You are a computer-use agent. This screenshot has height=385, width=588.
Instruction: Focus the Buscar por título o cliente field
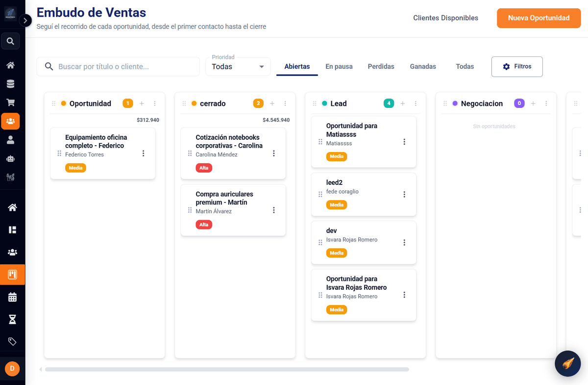click(118, 67)
